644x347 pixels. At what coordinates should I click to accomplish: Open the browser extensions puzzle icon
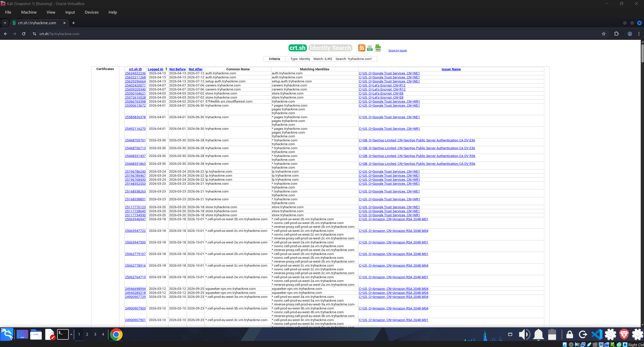tap(616, 34)
